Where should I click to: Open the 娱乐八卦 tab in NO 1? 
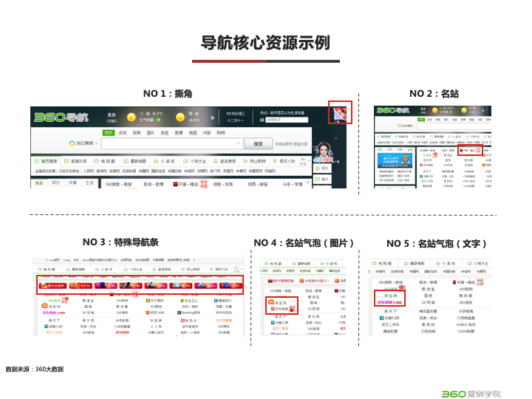click(284, 161)
